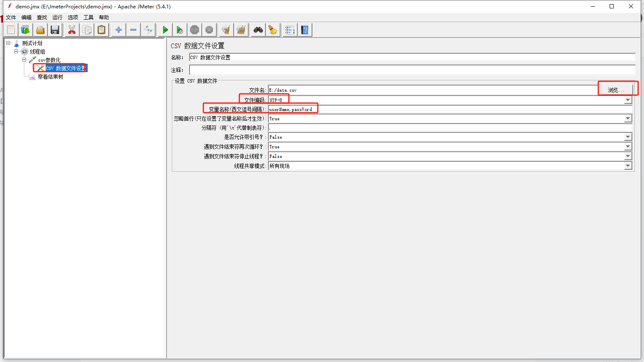The image size is (644, 362).
Task: Start test with no pauses icon
Action: [180, 30]
